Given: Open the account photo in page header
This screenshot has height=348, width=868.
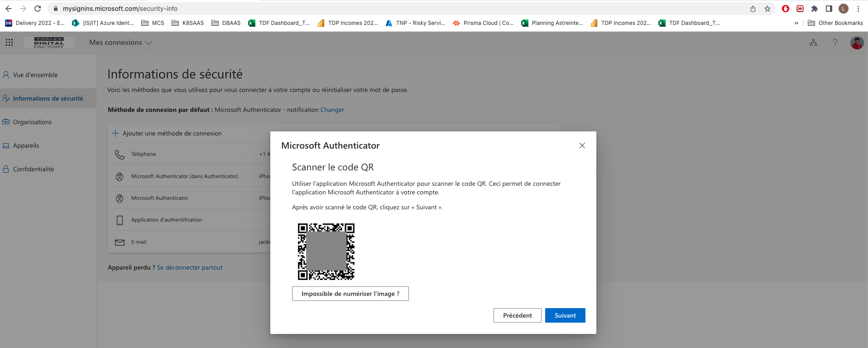Looking at the screenshot, I should click(857, 43).
